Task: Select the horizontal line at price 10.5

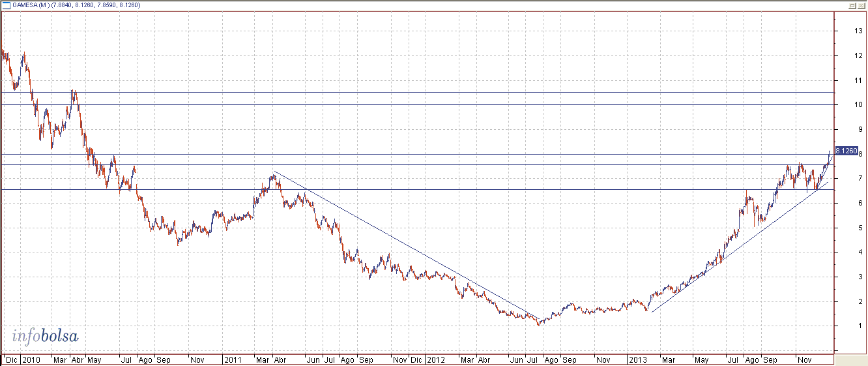Action: click(417, 92)
